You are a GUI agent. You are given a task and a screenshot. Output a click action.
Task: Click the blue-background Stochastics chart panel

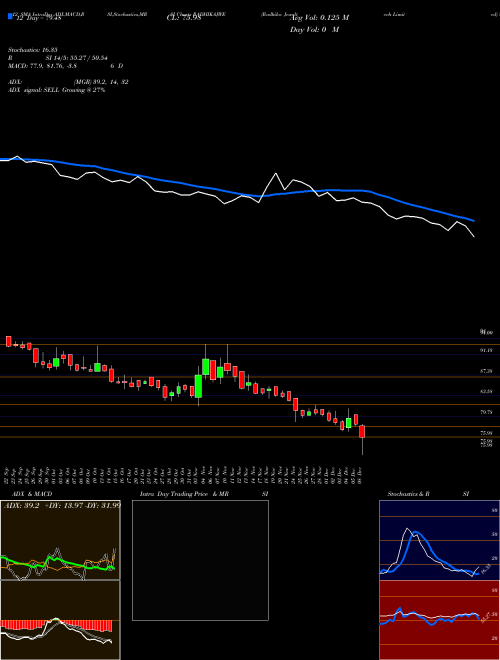coord(439,540)
